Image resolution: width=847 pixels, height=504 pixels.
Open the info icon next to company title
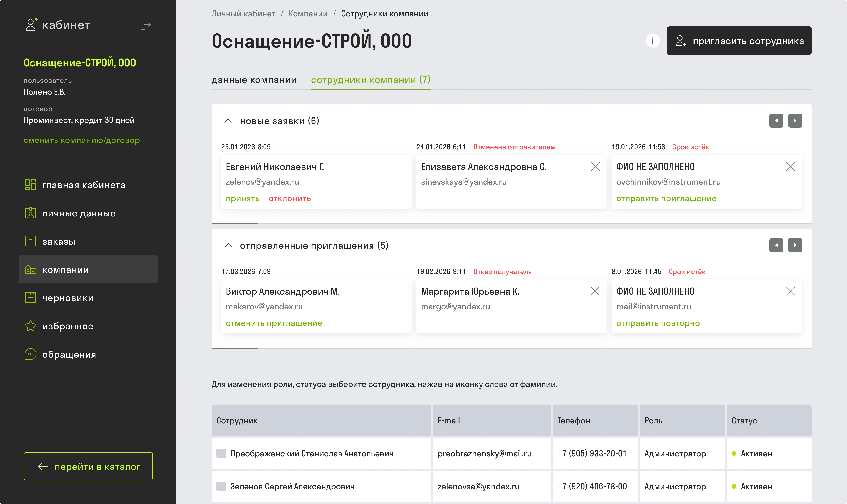pyautogui.click(x=652, y=41)
